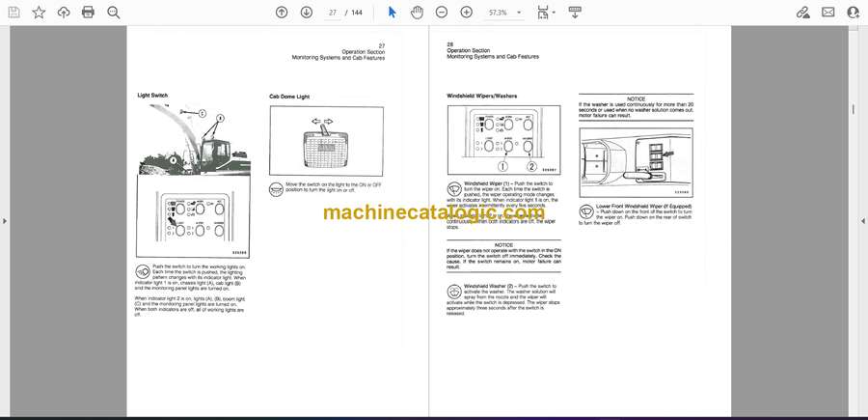
Task: Click the washer symbol beside 'Windshield Washer (2)'
Action: click(x=454, y=292)
